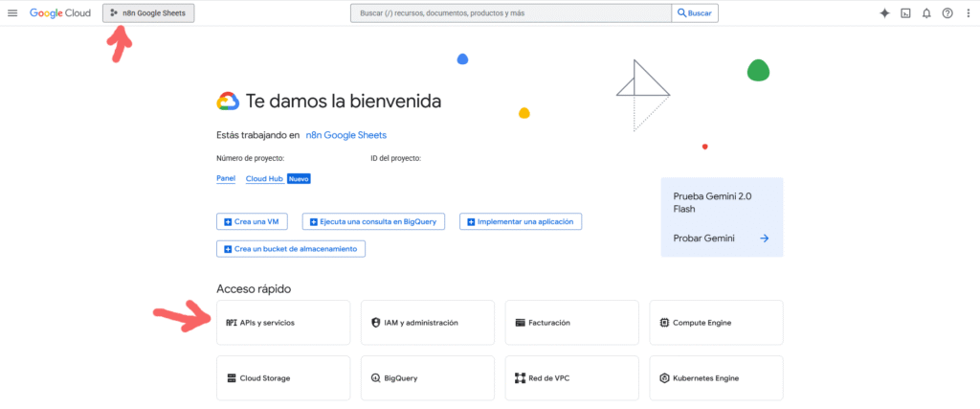Open the notifications bell
980x409 pixels.
[x=926, y=13]
